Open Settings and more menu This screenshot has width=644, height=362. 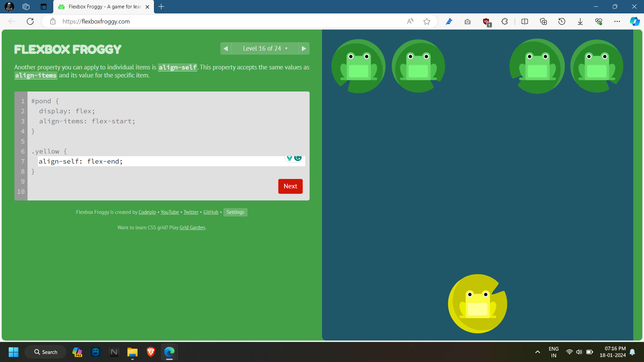point(617,21)
